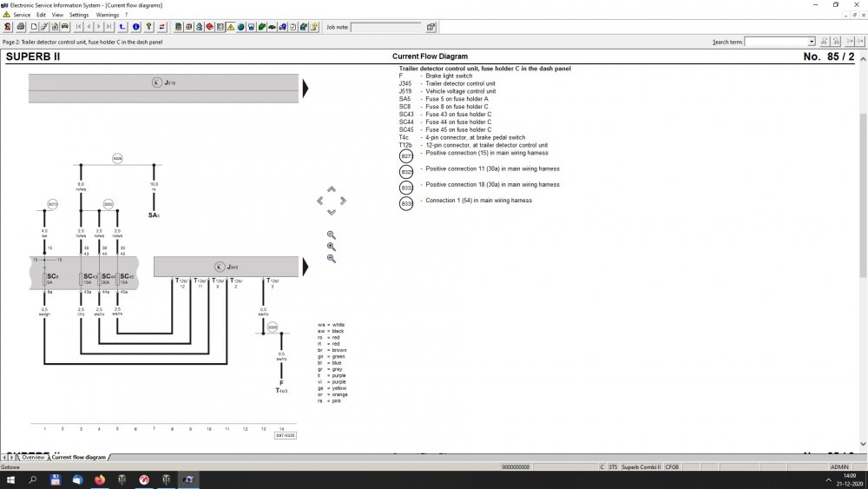Click the scrollbar up arrow at top right
The image size is (868, 489).
pyautogui.click(x=863, y=57)
